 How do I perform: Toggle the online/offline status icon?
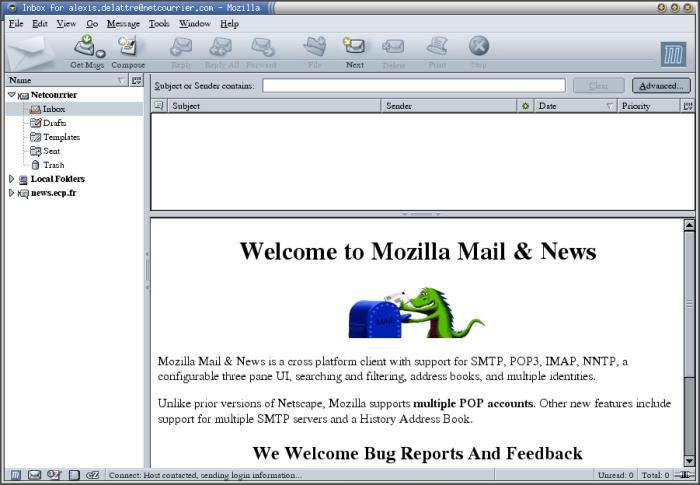click(683, 475)
